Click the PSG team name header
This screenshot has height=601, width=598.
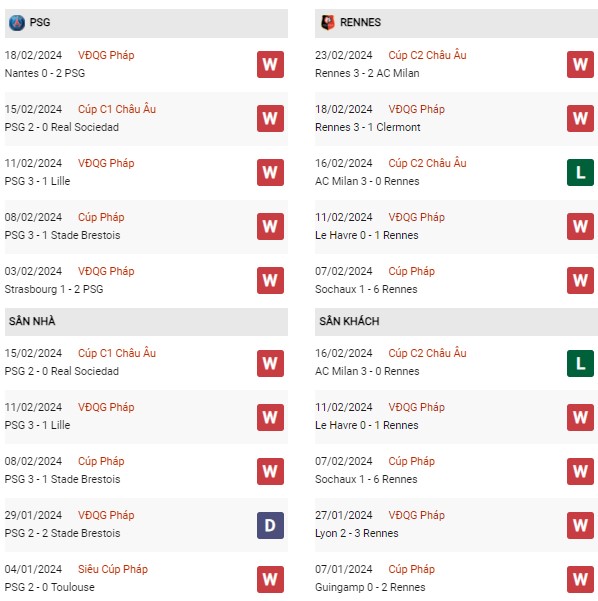[40, 22]
